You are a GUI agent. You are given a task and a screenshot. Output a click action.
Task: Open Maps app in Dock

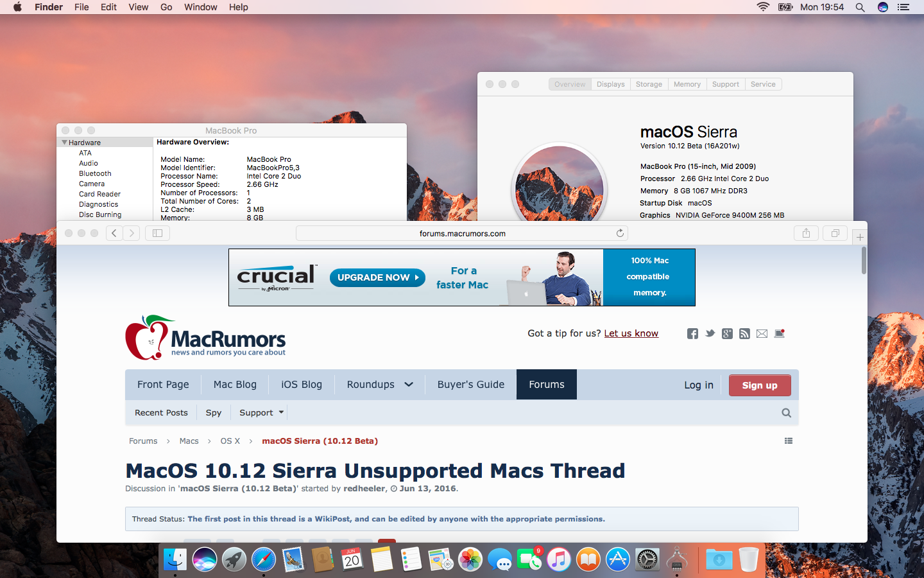click(x=440, y=560)
